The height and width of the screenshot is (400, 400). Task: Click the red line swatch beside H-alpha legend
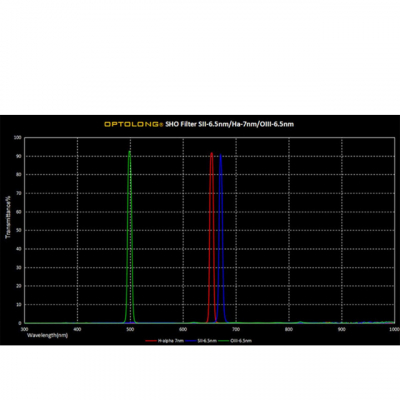pyautogui.click(x=151, y=341)
